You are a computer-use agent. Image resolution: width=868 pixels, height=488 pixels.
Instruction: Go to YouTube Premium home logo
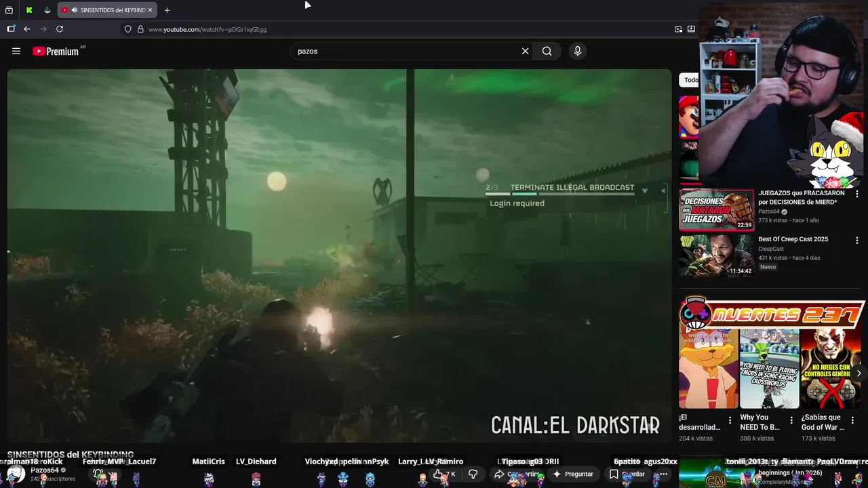tap(56, 51)
